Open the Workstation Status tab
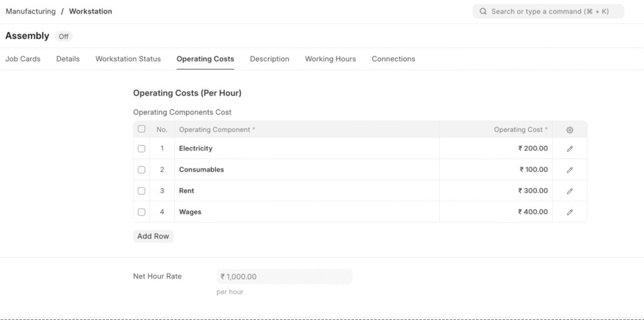 point(128,59)
